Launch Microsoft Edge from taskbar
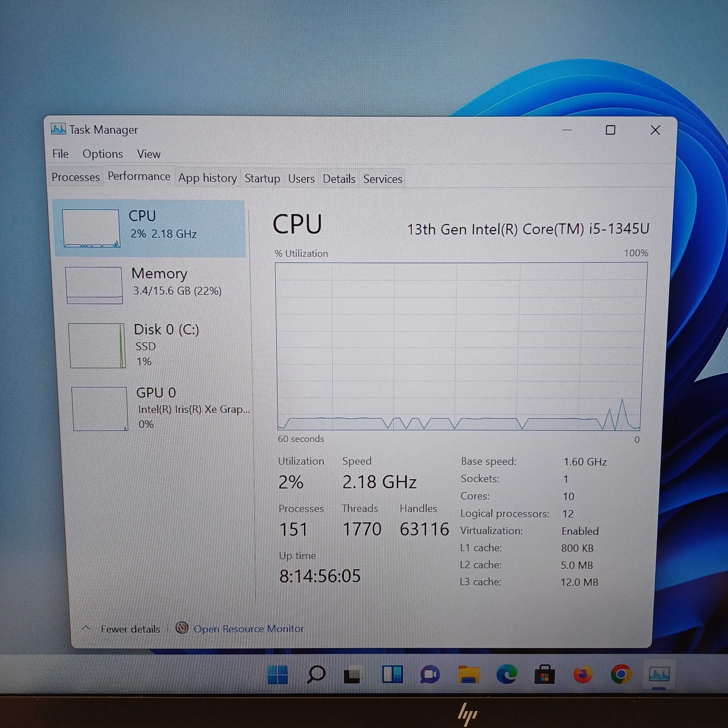 pyautogui.click(x=506, y=674)
